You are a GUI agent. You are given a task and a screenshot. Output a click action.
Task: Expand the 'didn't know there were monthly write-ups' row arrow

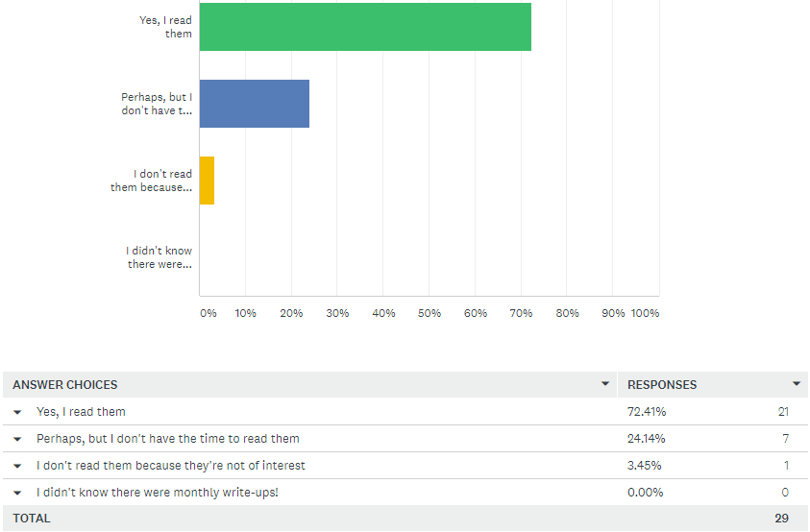coord(18,493)
